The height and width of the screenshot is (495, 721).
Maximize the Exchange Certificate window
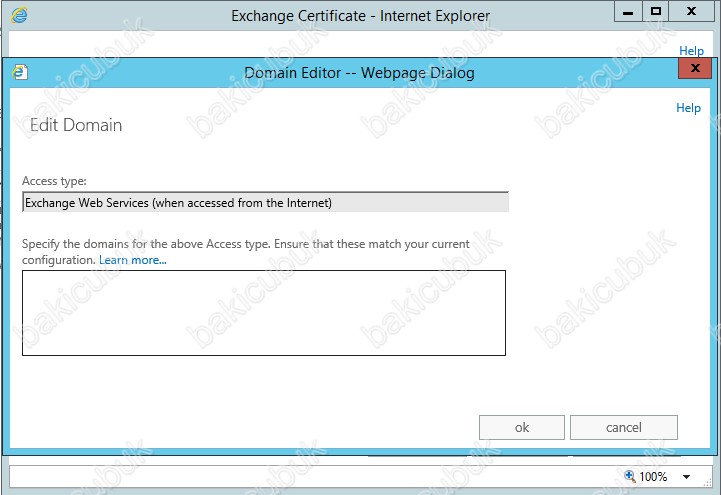[656, 11]
